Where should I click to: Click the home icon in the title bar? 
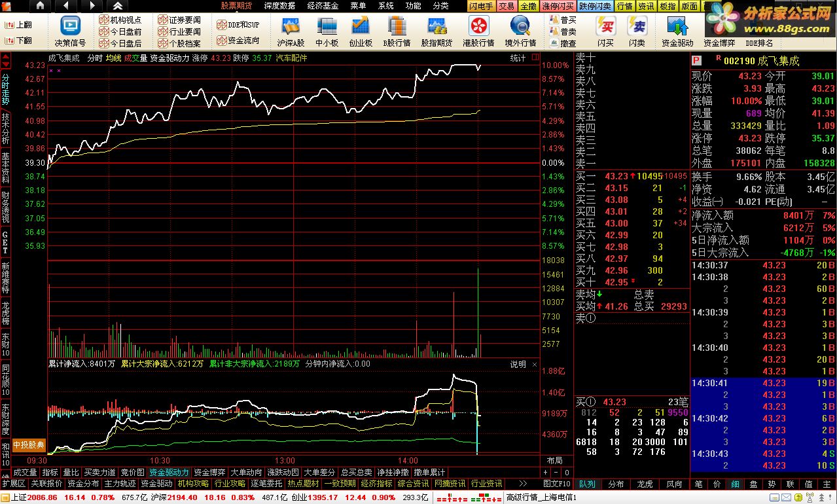[40, 6]
